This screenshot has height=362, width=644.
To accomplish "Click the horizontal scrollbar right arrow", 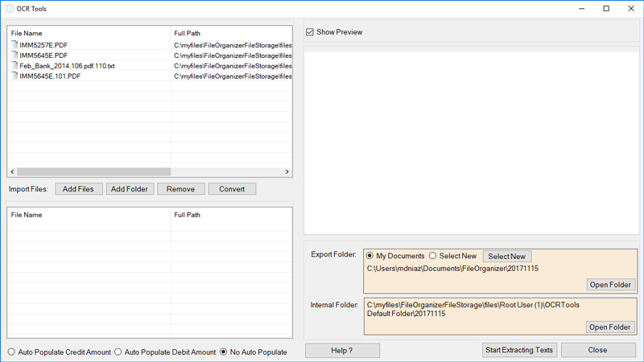I will pyautogui.click(x=287, y=171).
